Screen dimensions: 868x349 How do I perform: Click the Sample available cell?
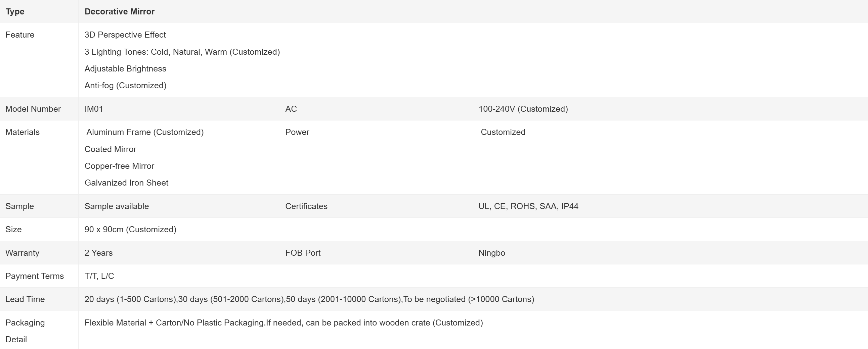tap(117, 206)
